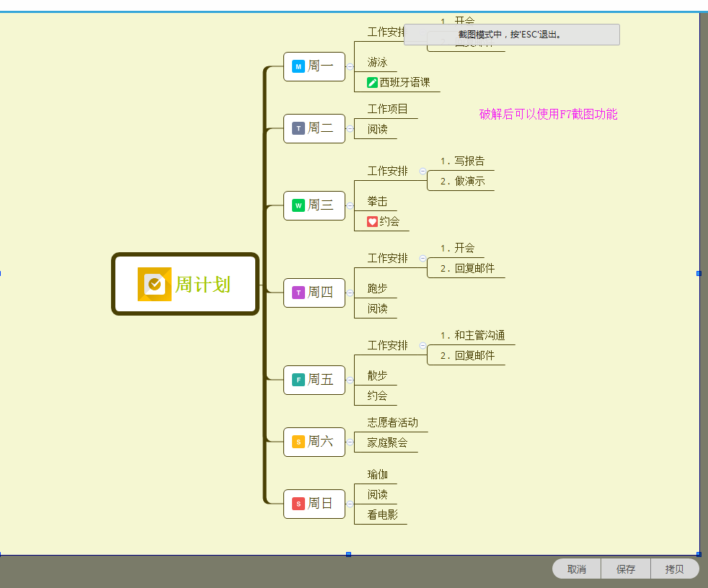
Task: Click the red S marker icon on 周日
Action: [x=298, y=504]
